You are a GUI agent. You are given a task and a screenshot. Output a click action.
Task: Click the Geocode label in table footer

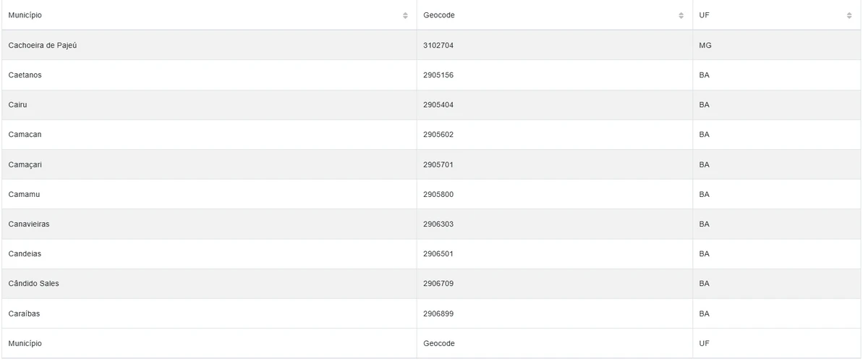click(439, 343)
